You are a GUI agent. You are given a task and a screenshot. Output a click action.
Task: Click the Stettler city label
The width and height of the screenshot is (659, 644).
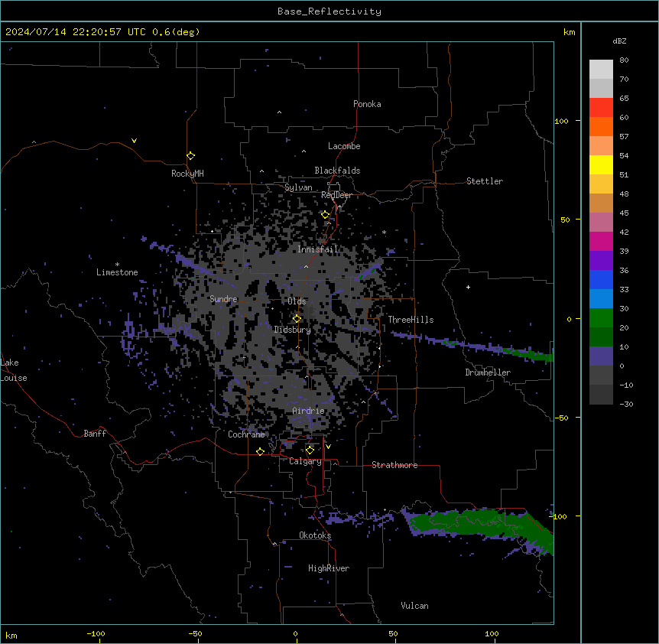click(485, 181)
